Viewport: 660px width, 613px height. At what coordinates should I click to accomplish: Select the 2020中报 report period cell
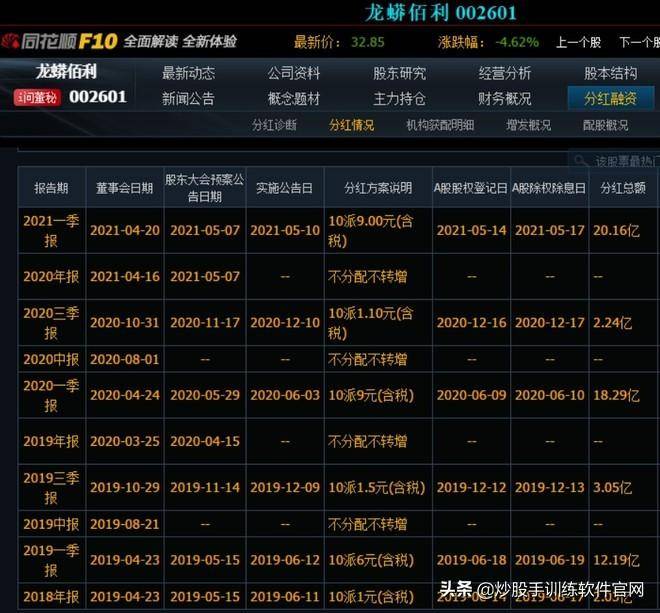51,359
